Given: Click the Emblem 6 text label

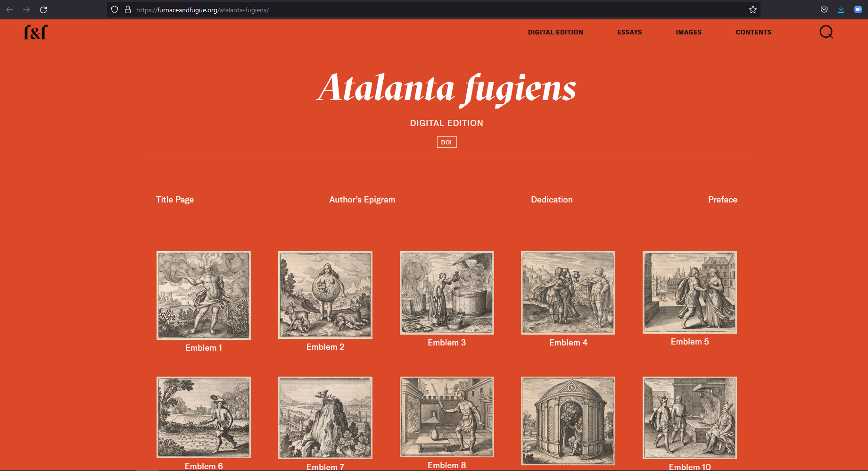Looking at the screenshot, I should point(204,466).
